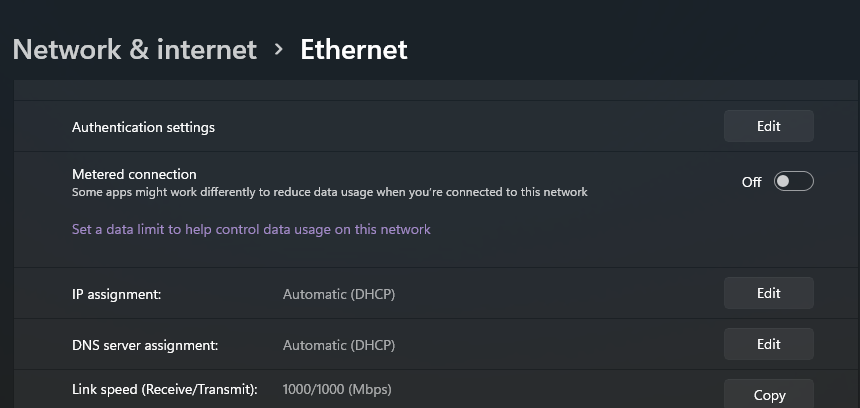
Task: Edit the Authentication settings
Action: pos(768,126)
